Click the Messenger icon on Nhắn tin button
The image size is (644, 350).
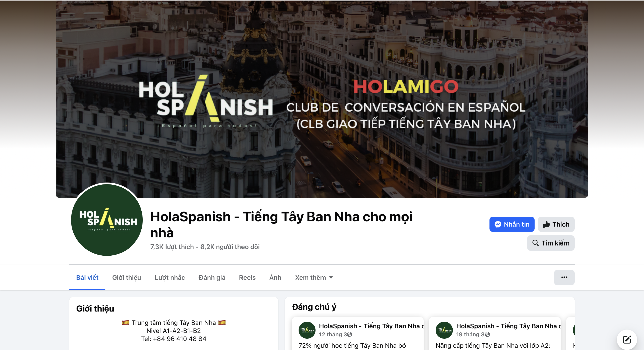click(498, 224)
